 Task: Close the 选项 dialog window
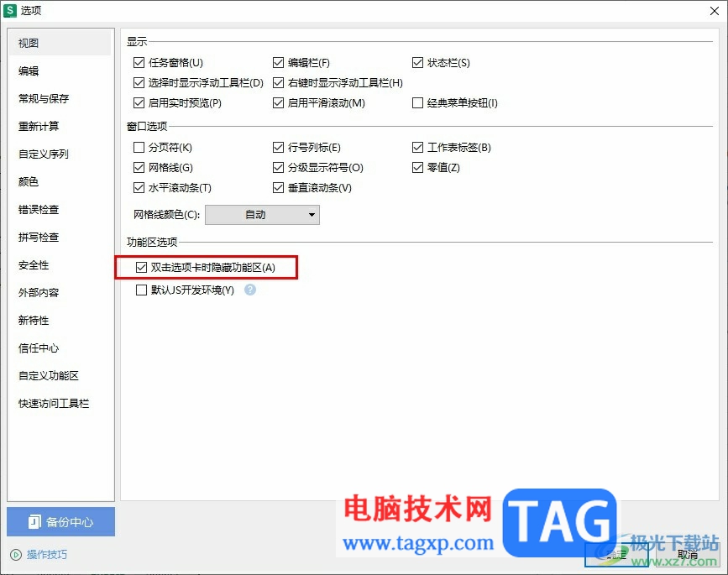pos(715,11)
